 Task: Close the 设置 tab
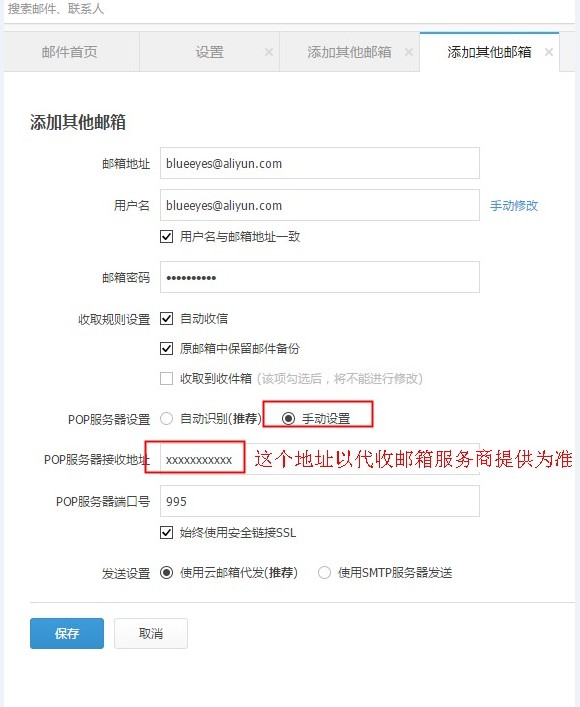click(269, 52)
